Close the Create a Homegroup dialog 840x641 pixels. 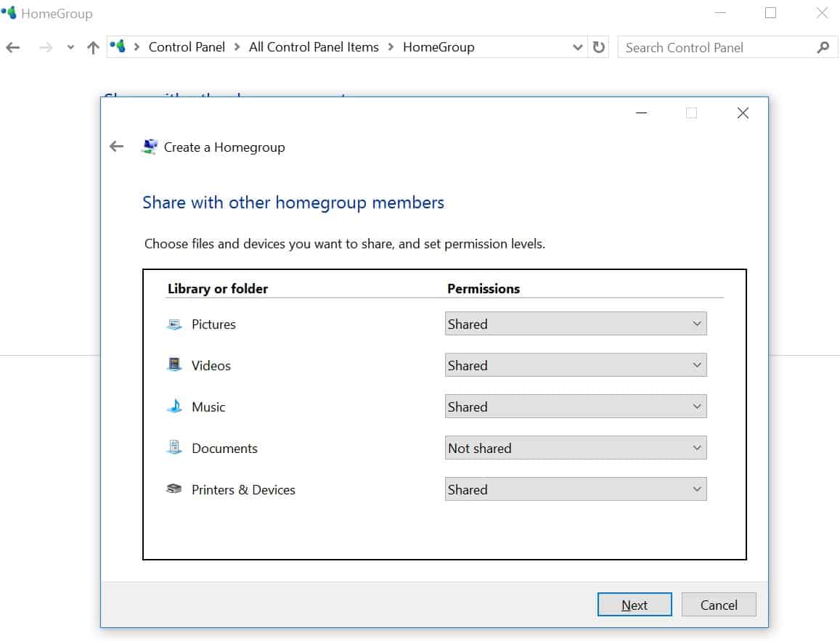[743, 113]
